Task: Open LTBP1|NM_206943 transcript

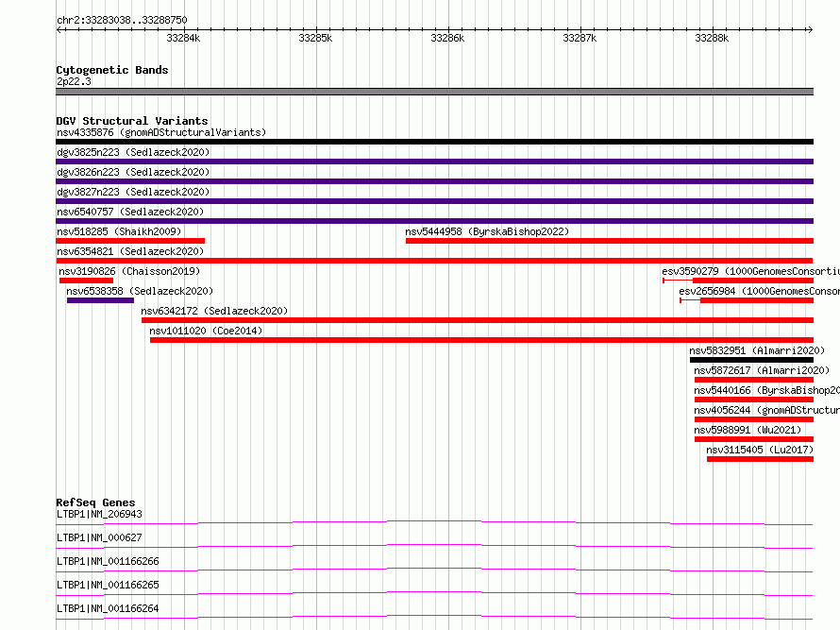Action: tap(99, 514)
